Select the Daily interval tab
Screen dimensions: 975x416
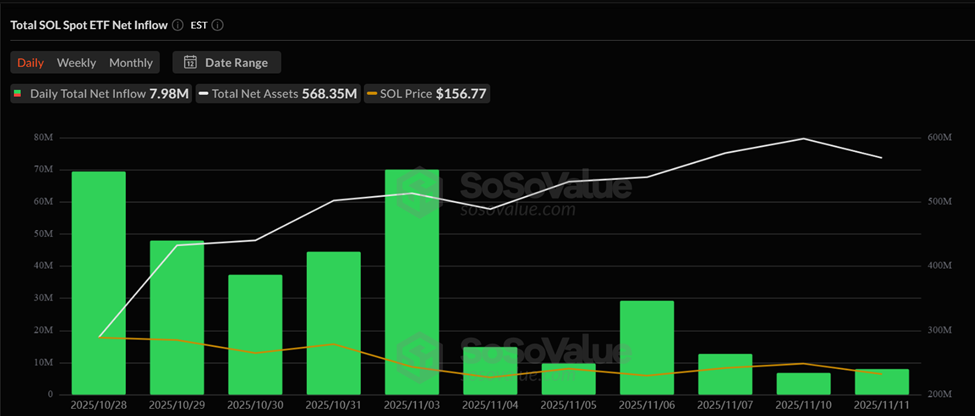pyautogui.click(x=31, y=63)
